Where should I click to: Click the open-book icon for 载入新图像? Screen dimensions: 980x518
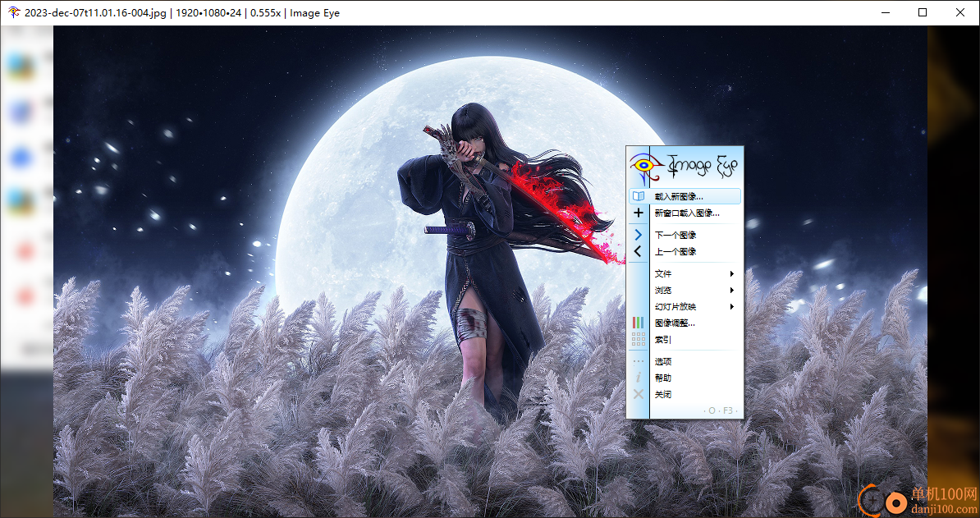coord(638,196)
